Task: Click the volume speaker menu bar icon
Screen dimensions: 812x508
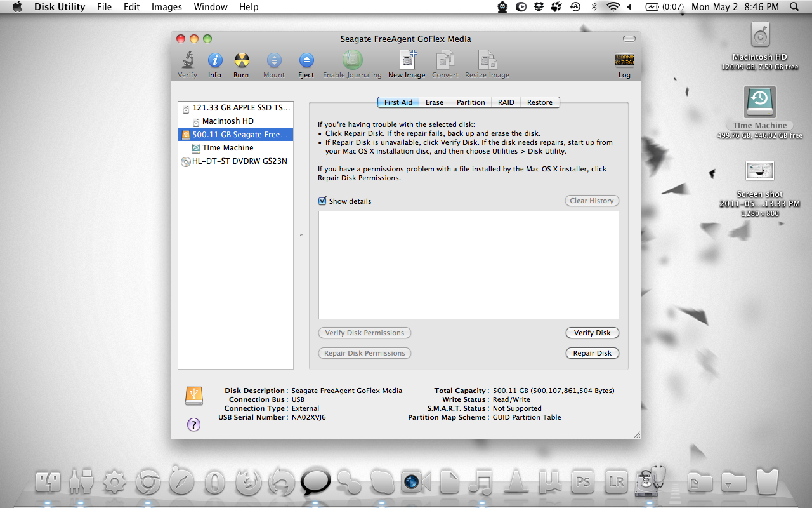Action: tap(629, 7)
